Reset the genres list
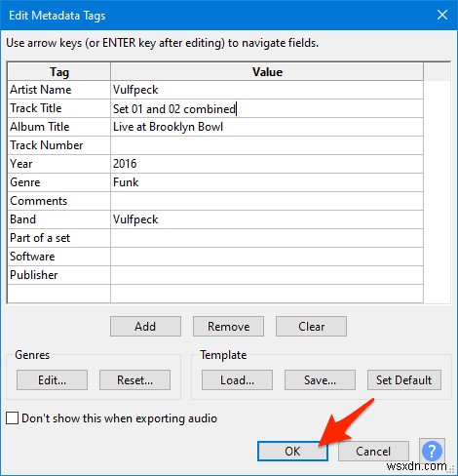 (x=134, y=379)
